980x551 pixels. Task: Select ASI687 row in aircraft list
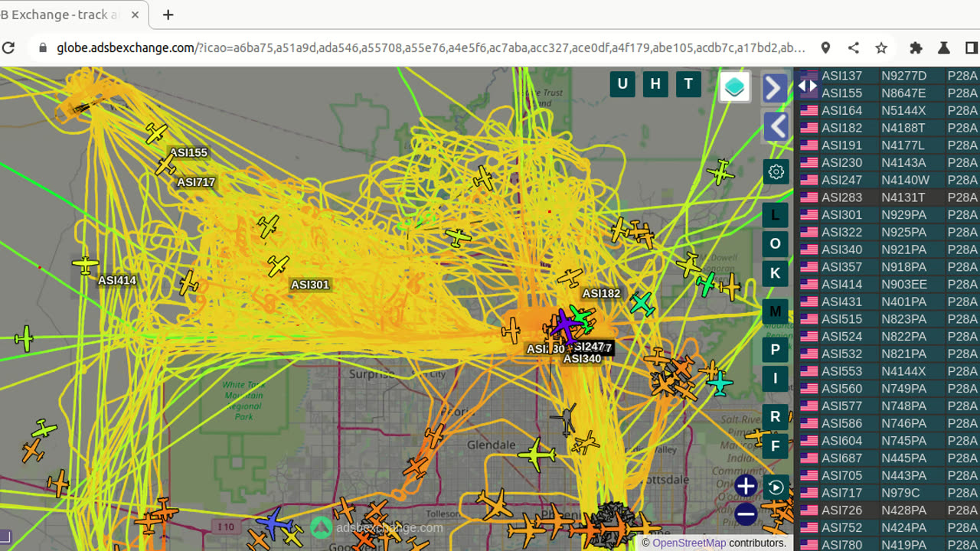coord(888,458)
